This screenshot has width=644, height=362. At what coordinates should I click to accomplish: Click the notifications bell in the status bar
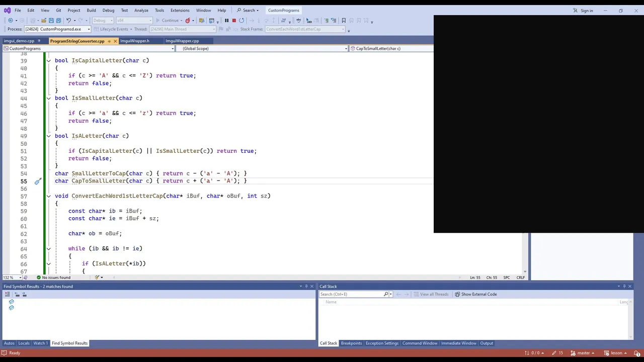coord(636,353)
